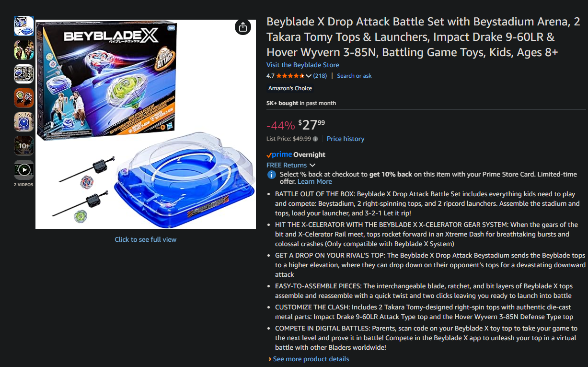588x367 pixels.
Task: Open the 218 reviews count link
Action: point(320,76)
